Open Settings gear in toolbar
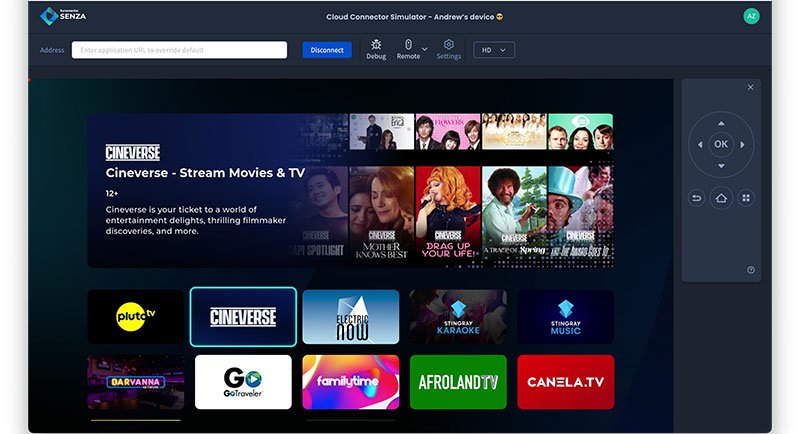800x434 pixels. coord(449,45)
